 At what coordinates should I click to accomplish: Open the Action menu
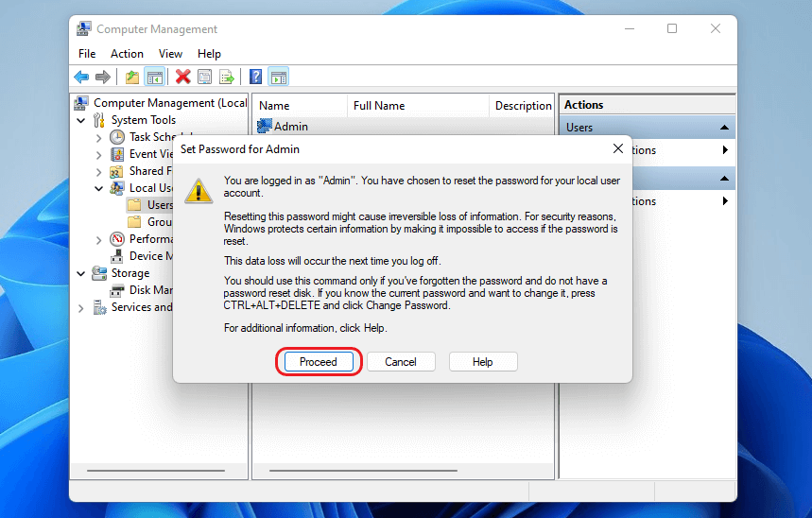(x=127, y=54)
